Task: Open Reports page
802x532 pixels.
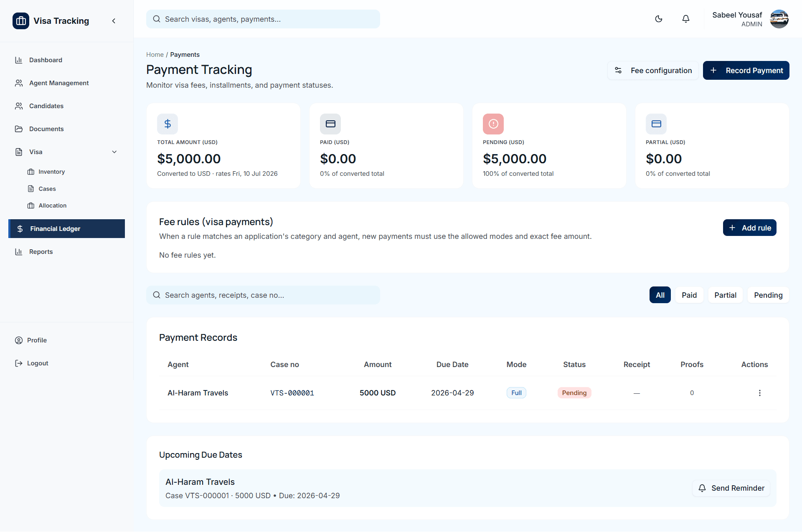Action: click(x=67, y=252)
